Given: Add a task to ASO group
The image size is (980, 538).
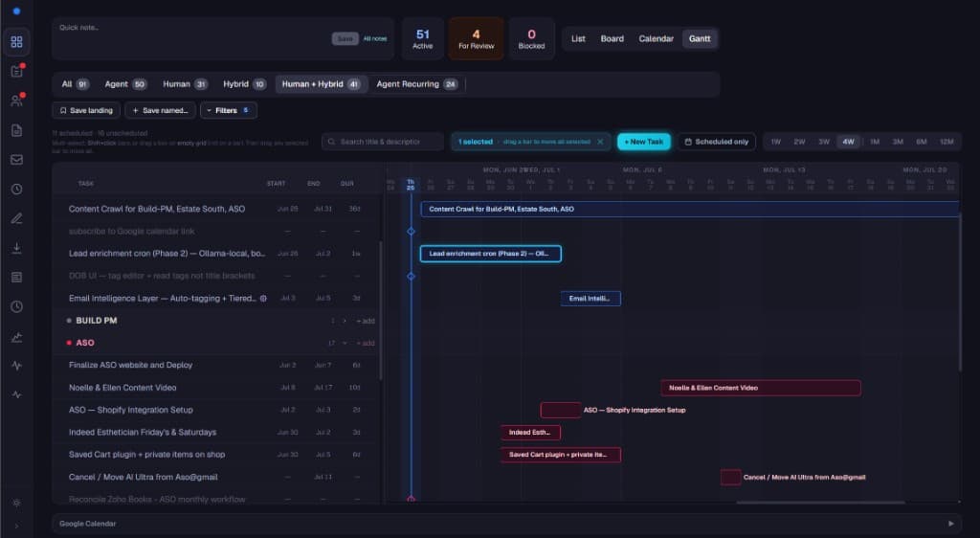Looking at the screenshot, I should [366, 343].
